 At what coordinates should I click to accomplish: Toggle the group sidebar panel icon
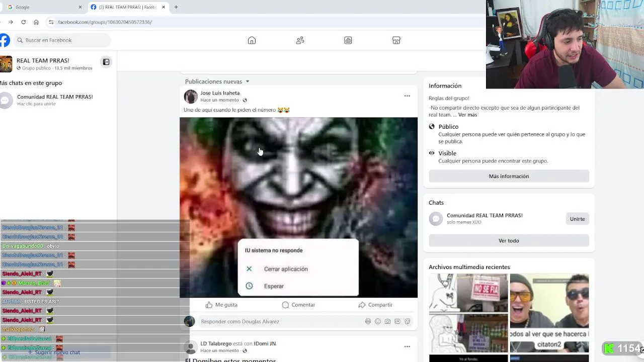pos(106,62)
